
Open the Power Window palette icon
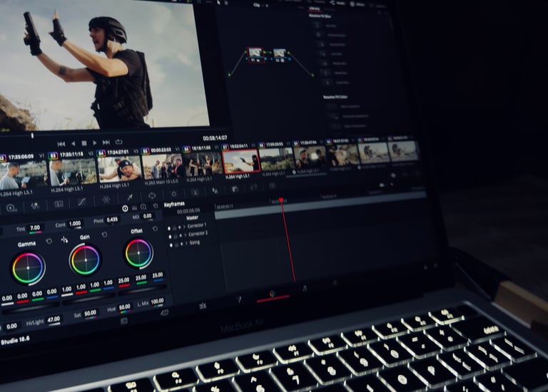point(152,195)
